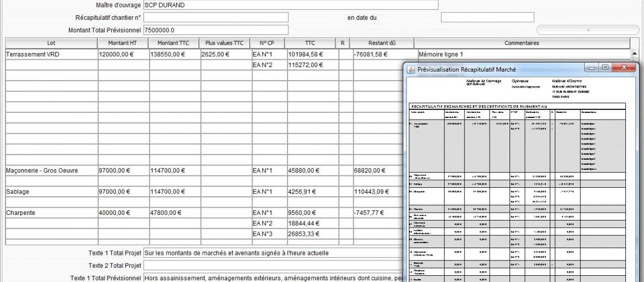The width and height of the screenshot is (644, 282).
Task: Click EA N°1 in the Maçonnerie row
Action: [269, 170]
